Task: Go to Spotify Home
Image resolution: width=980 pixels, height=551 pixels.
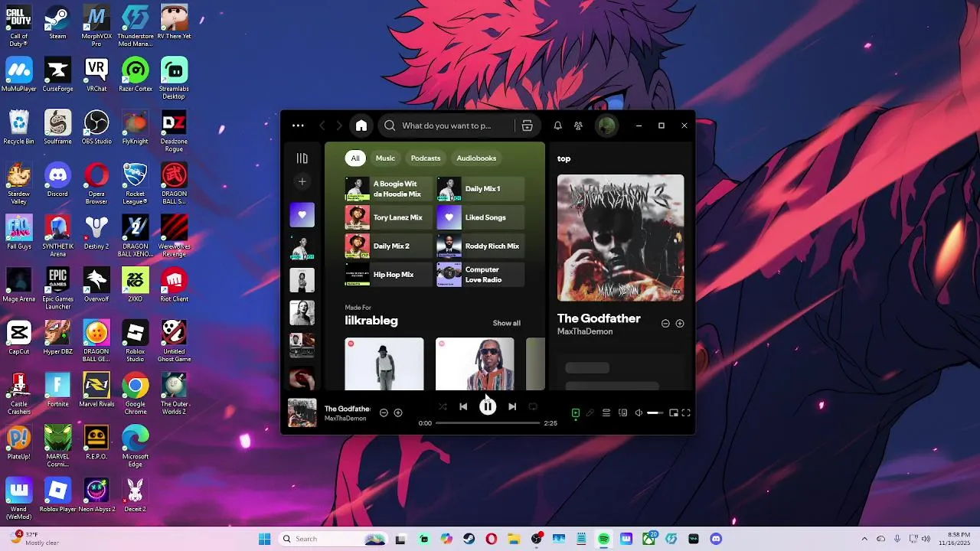Action: pyautogui.click(x=361, y=126)
